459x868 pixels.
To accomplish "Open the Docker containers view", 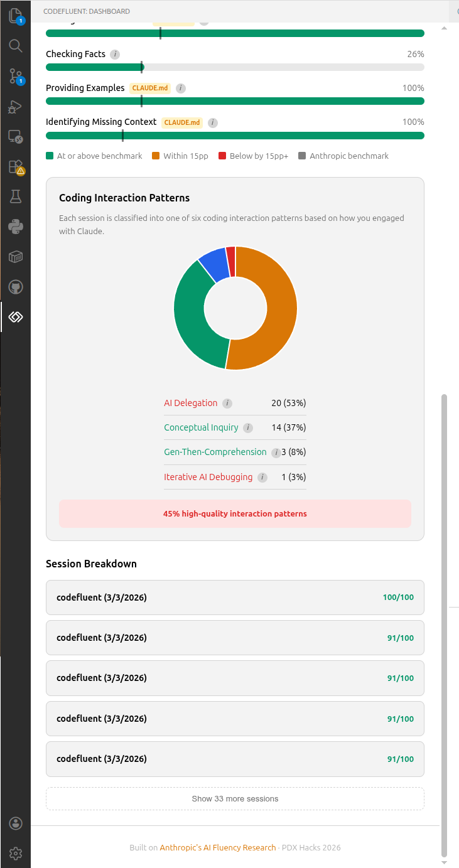I will click(15, 256).
